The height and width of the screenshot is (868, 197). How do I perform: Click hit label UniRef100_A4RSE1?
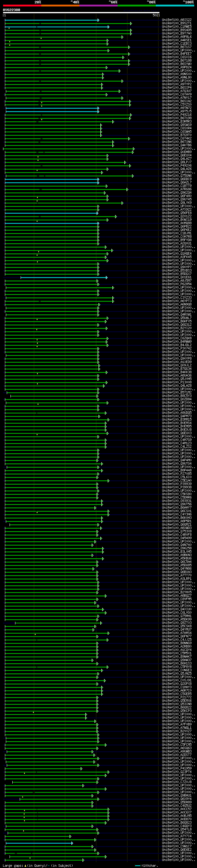coord(177,40)
